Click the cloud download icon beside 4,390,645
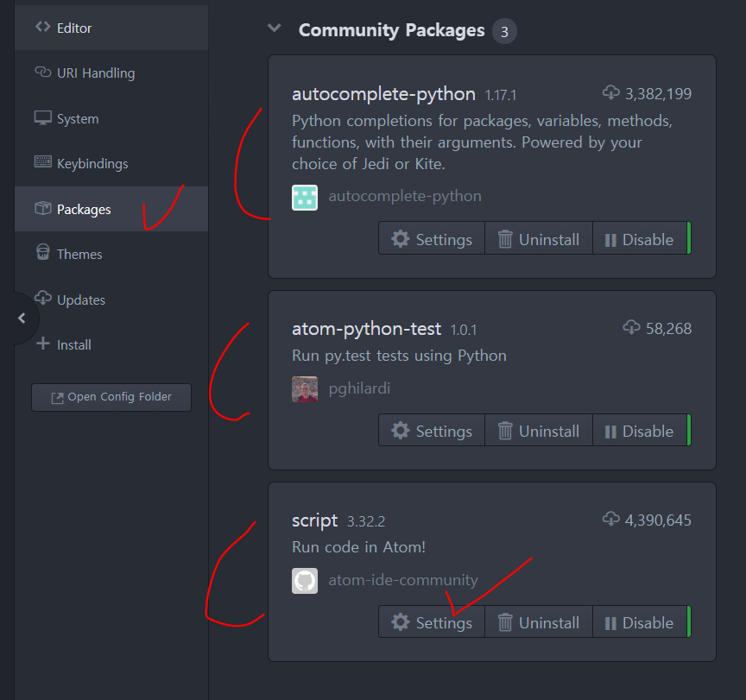The height and width of the screenshot is (700, 746). point(611,519)
